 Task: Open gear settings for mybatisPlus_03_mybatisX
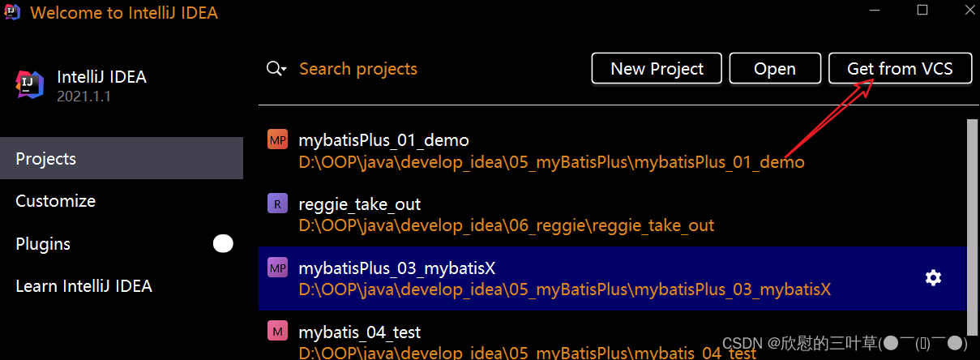(x=933, y=278)
